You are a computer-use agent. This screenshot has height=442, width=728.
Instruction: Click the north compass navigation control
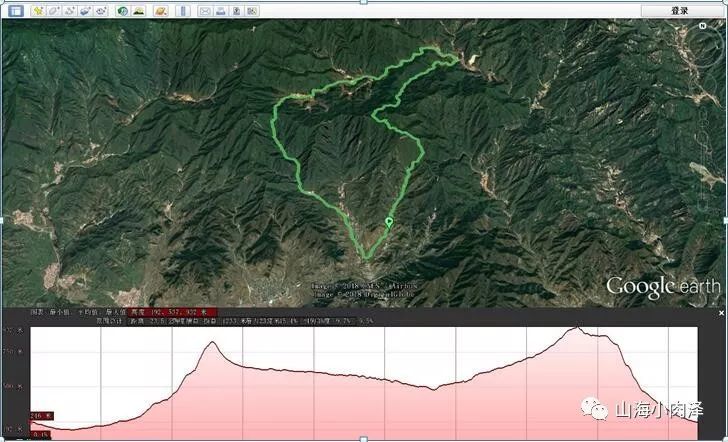pyautogui.click(x=702, y=27)
